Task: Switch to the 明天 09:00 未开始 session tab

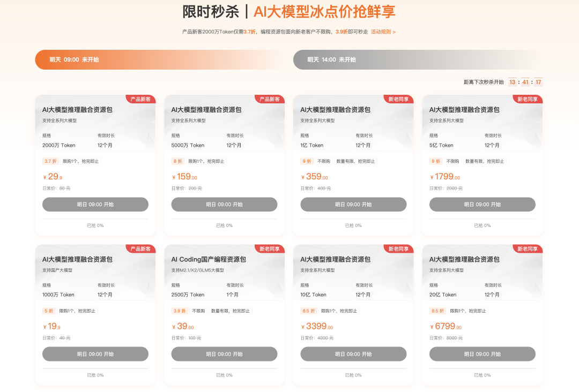Action: (160, 60)
